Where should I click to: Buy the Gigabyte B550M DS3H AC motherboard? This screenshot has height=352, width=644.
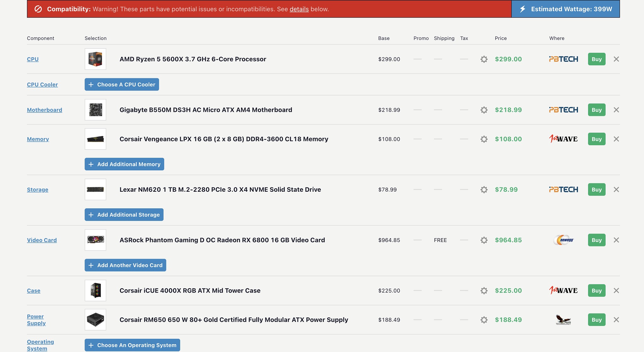pyautogui.click(x=597, y=110)
